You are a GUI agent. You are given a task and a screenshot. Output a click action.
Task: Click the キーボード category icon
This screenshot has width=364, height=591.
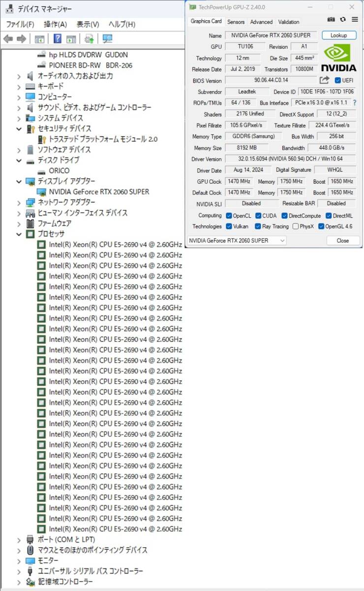click(x=30, y=86)
